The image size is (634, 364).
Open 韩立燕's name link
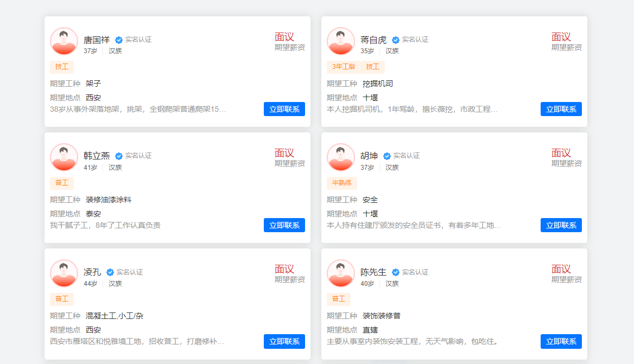point(97,156)
